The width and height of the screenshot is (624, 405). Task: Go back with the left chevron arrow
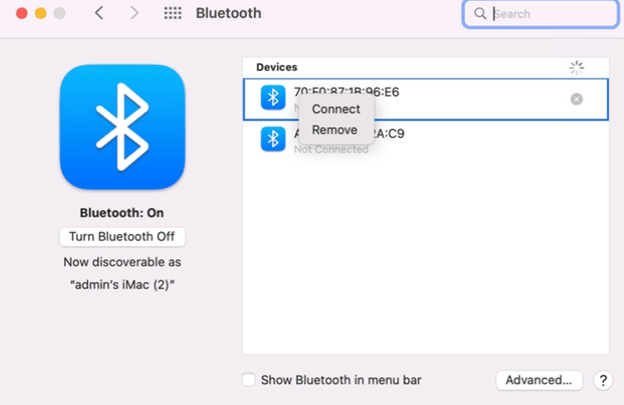pos(99,13)
